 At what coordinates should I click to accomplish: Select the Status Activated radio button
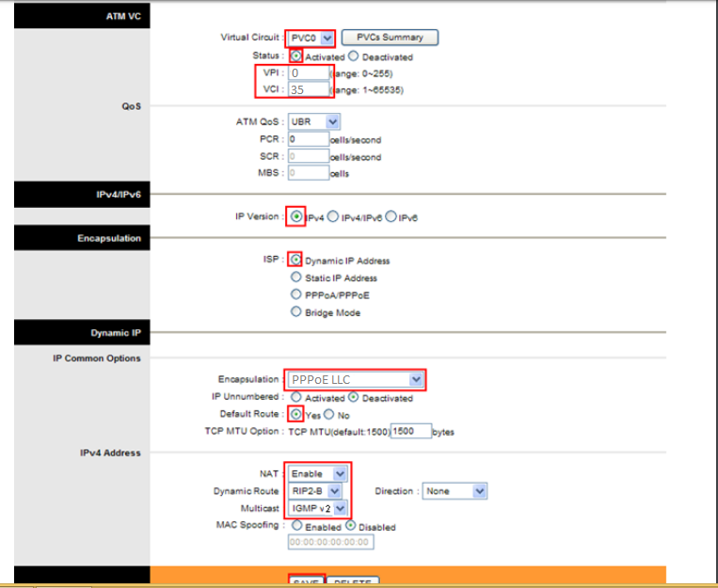pos(296,56)
